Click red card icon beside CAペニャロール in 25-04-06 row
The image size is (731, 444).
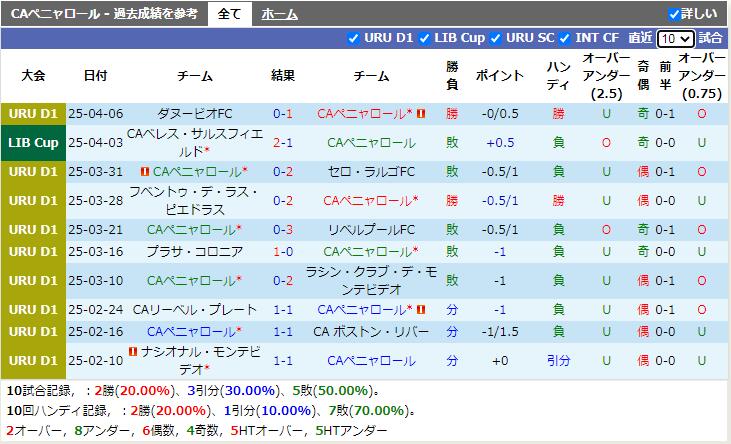point(421,113)
